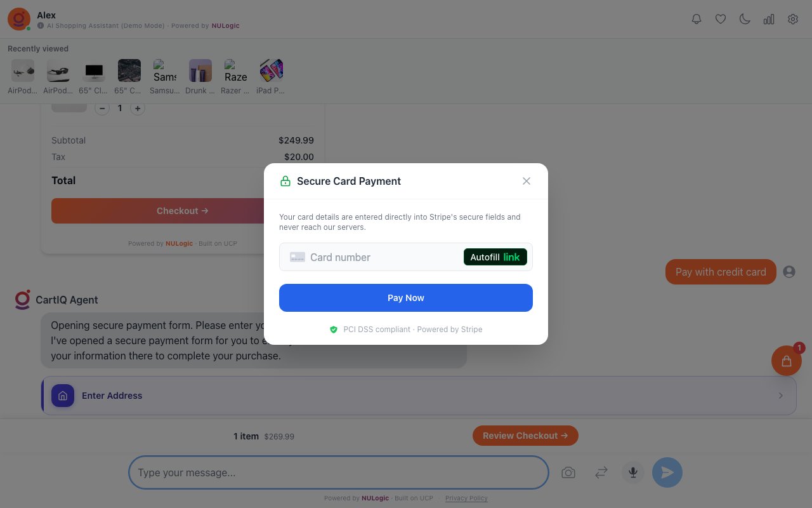Activate the microphone voice input

point(633,472)
